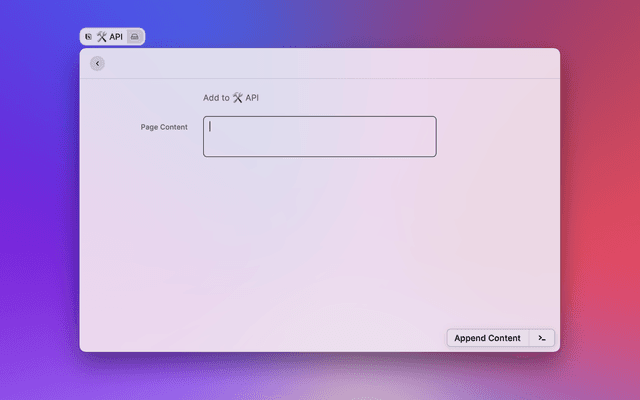Screen dimensions: 640x400
Task: Click the Add to API heading text
Action: pyautogui.click(x=231, y=98)
